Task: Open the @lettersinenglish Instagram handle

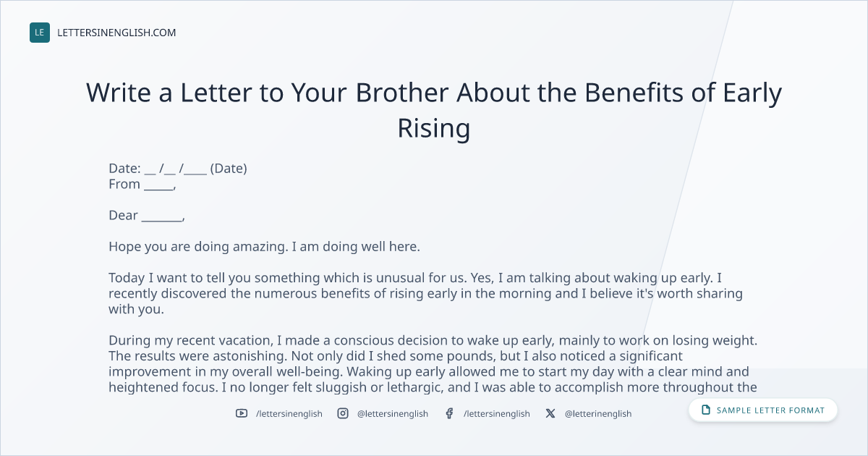Action: coord(393,413)
